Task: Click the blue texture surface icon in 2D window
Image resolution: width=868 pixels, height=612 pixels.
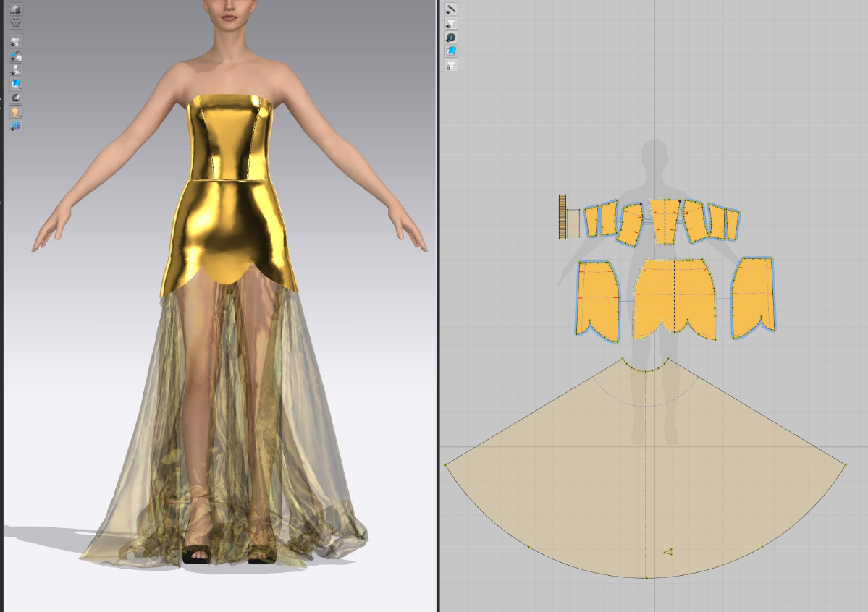Action: coord(451,51)
